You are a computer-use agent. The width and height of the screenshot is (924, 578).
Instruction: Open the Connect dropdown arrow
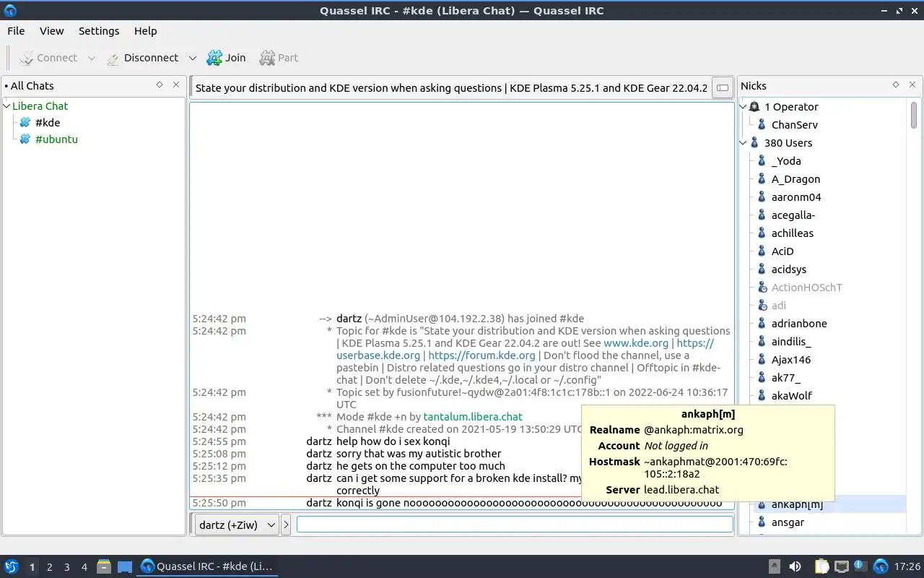pos(91,58)
